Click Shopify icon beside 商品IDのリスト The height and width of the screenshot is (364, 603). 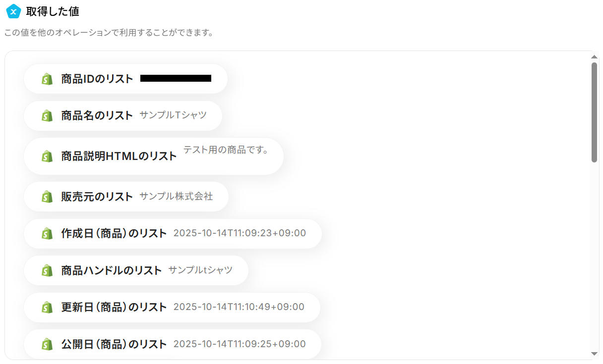47,79
